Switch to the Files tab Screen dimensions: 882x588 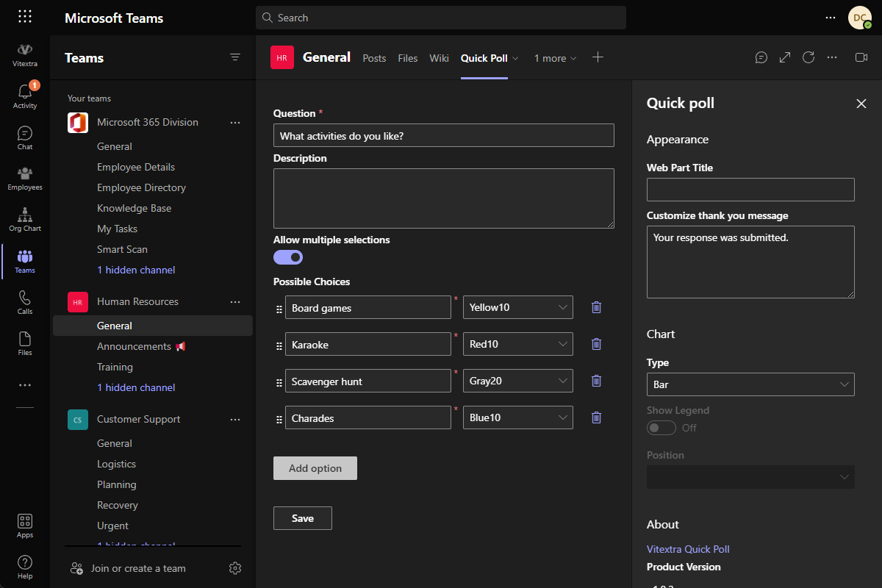408,58
